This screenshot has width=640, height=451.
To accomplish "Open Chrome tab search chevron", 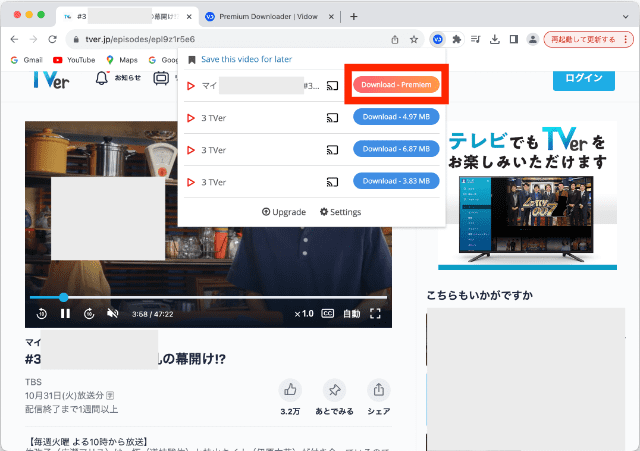I will (625, 17).
